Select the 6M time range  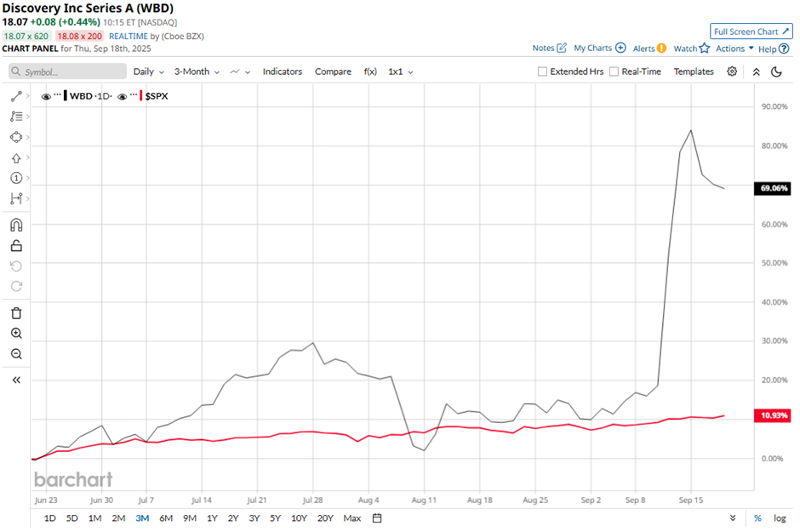[x=166, y=518]
